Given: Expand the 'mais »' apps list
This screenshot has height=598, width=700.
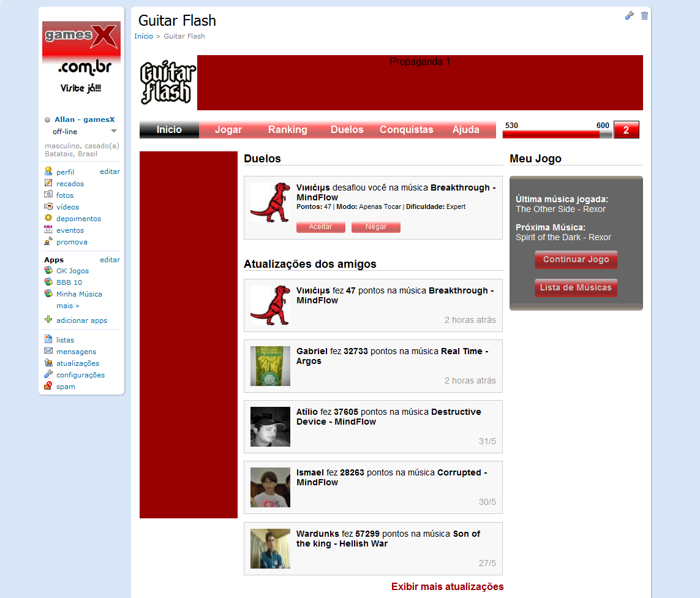Looking at the screenshot, I should pos(68,306).
